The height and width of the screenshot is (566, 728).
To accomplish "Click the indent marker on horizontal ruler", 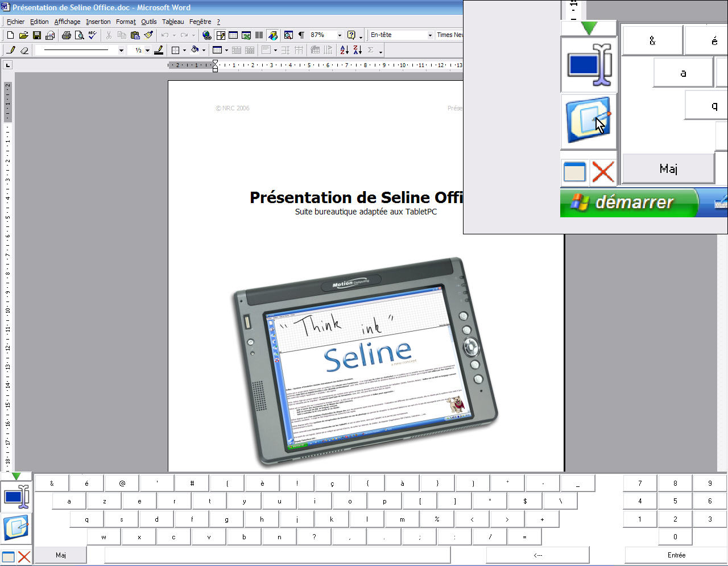I will [x=215, y=65].
